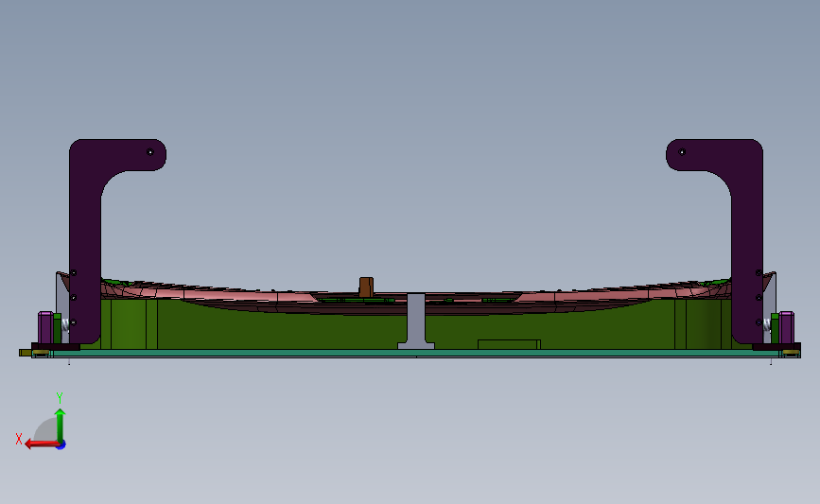Pick the violet standoff on the left edge

pyautogui.click(x=45, y=327)
